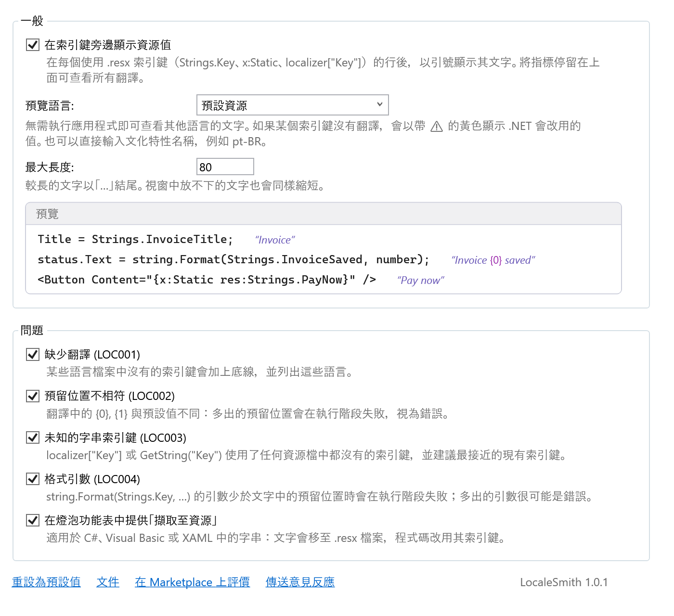This screenshot has width=674, height=616.
Task: Click the status.Text string.Format code line
Action: click(x=233, y=259)
